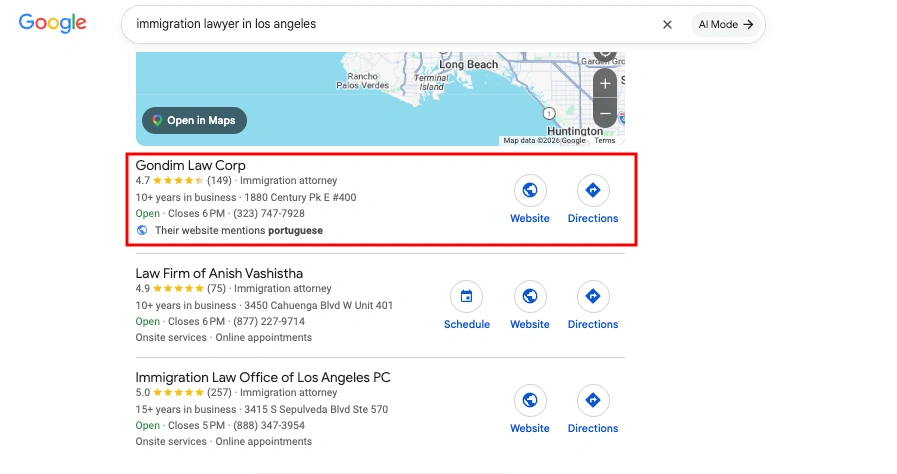Get Directions icon for Immigration Law Office of LA
This screenshot has height=474, width=897.
coord(593,400)
